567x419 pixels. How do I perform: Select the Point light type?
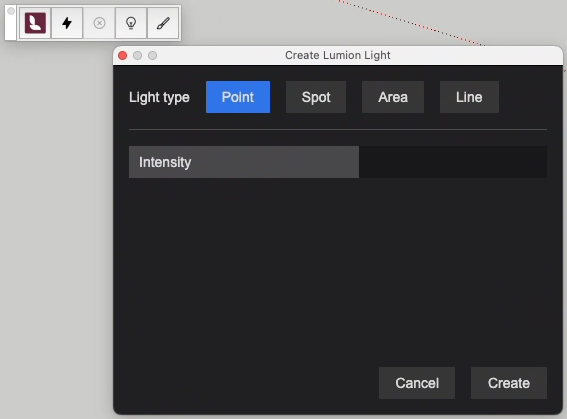[238, 97]
